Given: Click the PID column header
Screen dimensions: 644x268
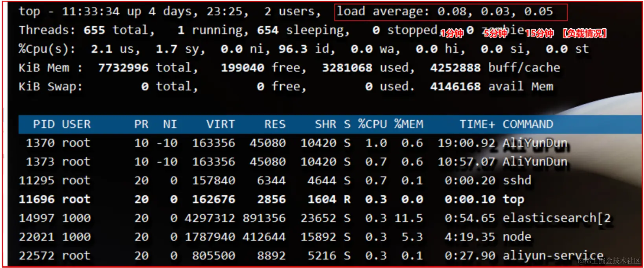Looking at the screenshot, I should pyautogui.click(x=44, y=125).
